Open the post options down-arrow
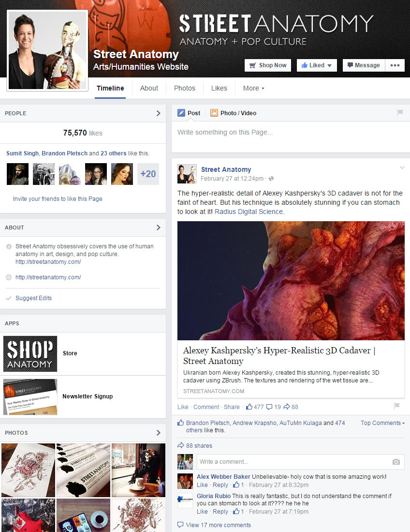The image size is (410, 532). pyautogui.click(x=402, y=167)
